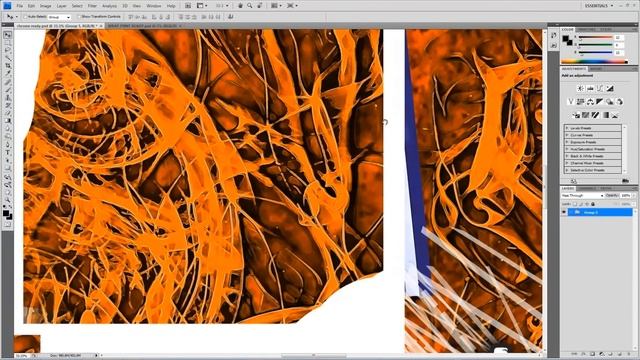The image size is (640, 360).
Task: Open the Layer menu
Action: click(x=62, y=6)
